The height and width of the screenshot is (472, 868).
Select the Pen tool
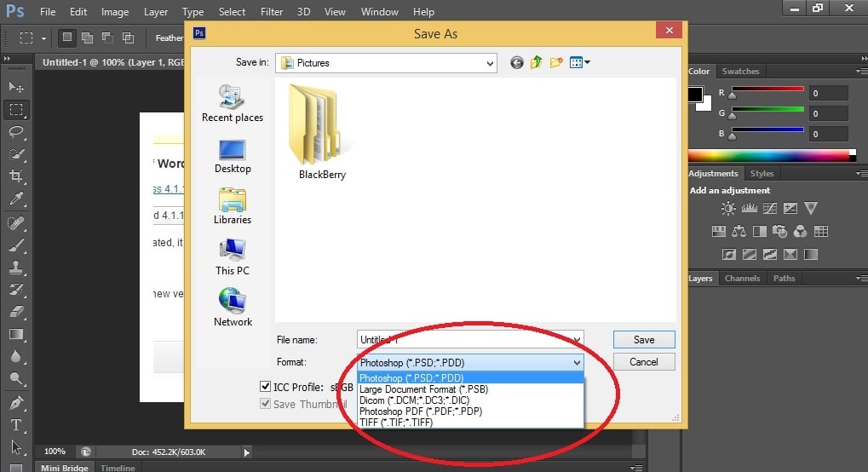16,403
